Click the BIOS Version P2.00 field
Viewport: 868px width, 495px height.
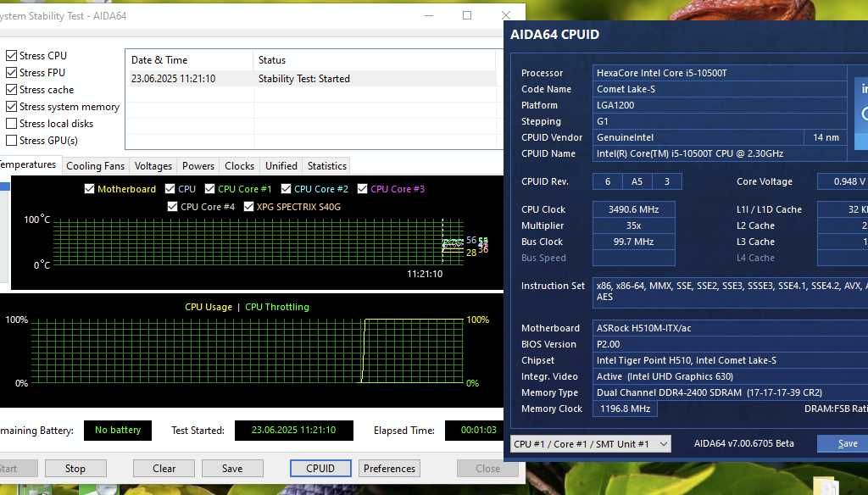[x=730, y=344]
